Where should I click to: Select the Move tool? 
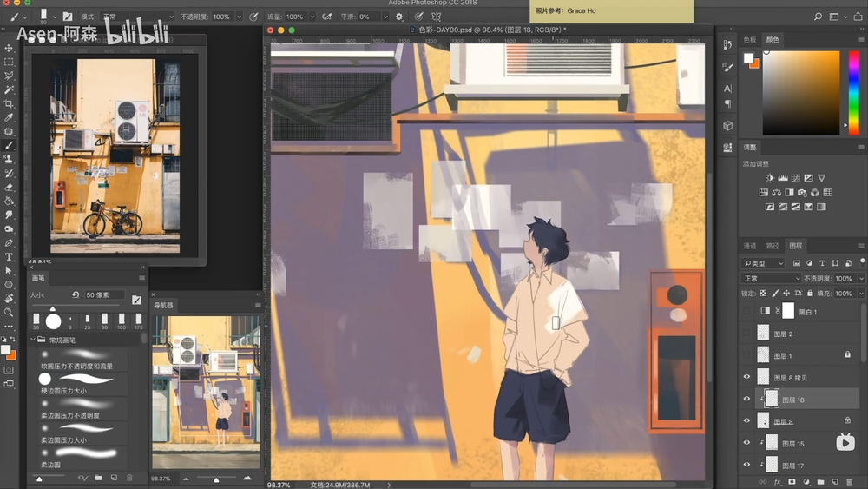click(x=10, y=48)
